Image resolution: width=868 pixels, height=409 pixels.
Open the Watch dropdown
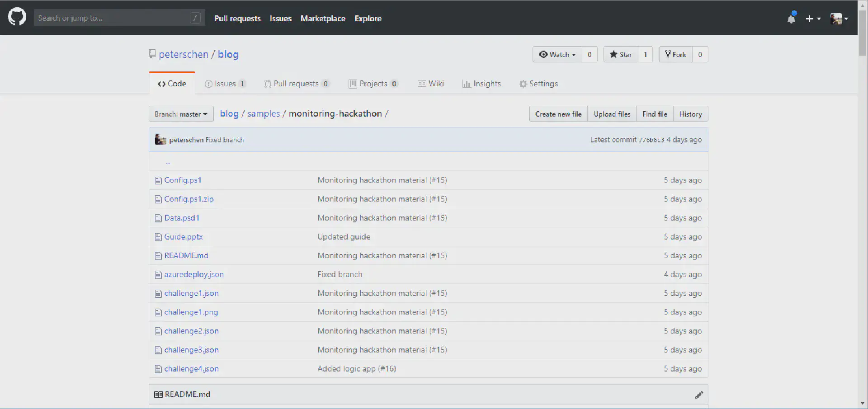557,54
